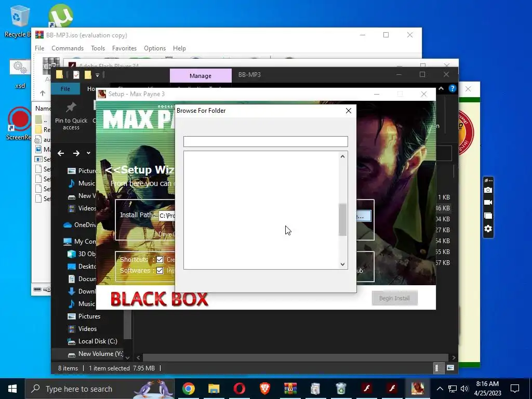Toggle the Softwares checkbox in setup
The height and width of the screenshot is (399, 532).
click(160, 270)
